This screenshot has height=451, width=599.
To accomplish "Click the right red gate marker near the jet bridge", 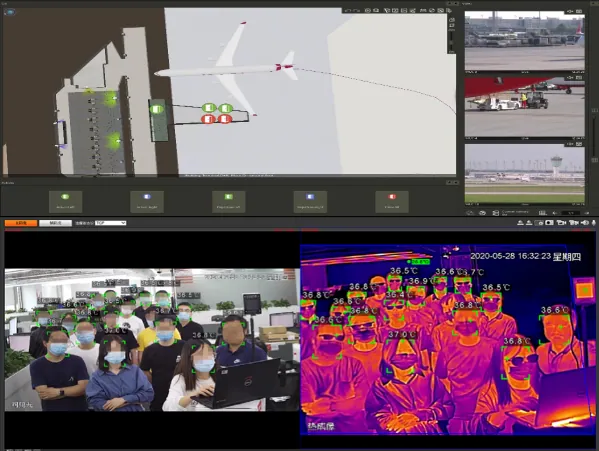I will [x=225, y=119].
